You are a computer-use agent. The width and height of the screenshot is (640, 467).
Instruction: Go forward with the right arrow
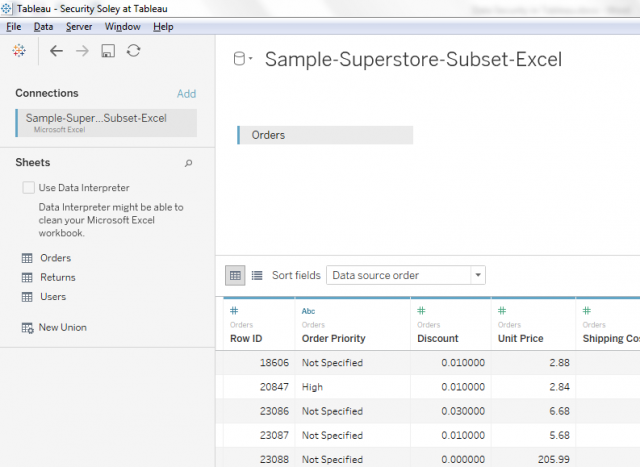click(82, 51)
